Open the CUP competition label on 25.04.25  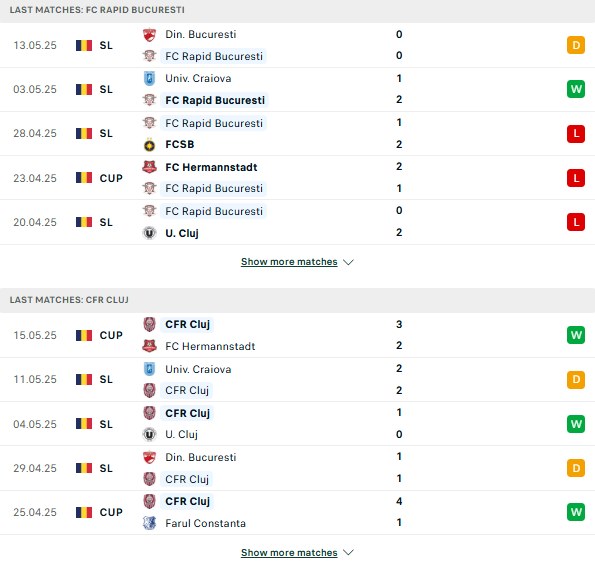tap(111, 512)
